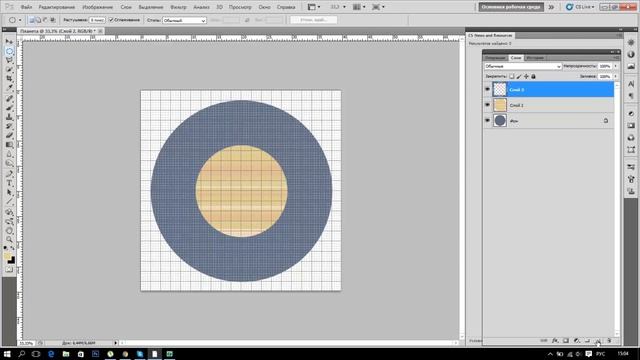Screen dimensions: 640x360
Task: Choose Add to selection mode
Action: pyautogui.click(x=38, y=20)
